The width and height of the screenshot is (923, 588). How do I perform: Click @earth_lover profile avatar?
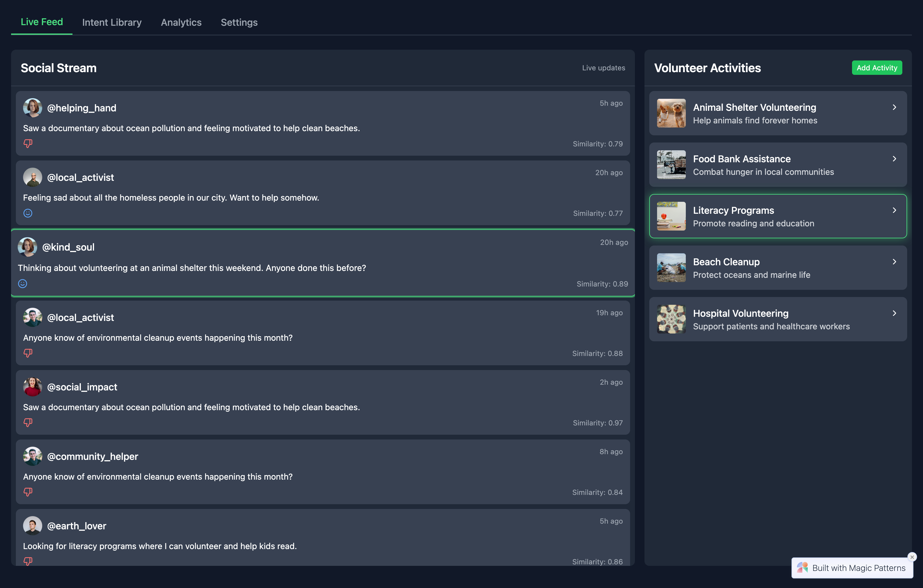33,525
